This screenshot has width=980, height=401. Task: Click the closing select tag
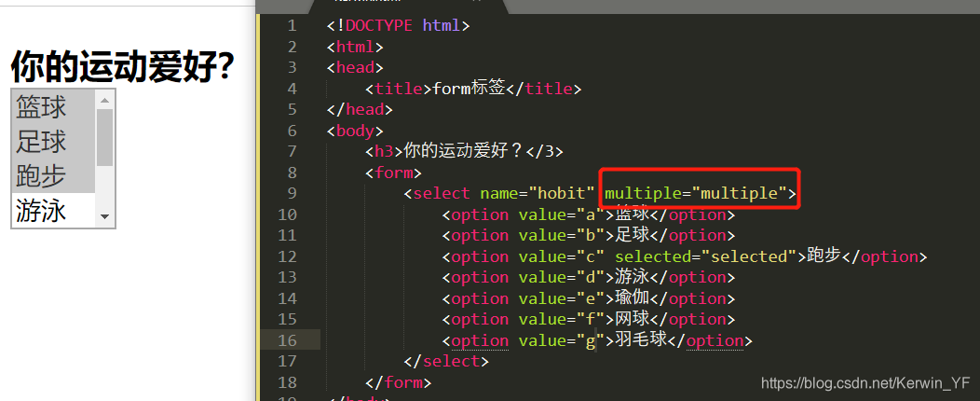446,361
